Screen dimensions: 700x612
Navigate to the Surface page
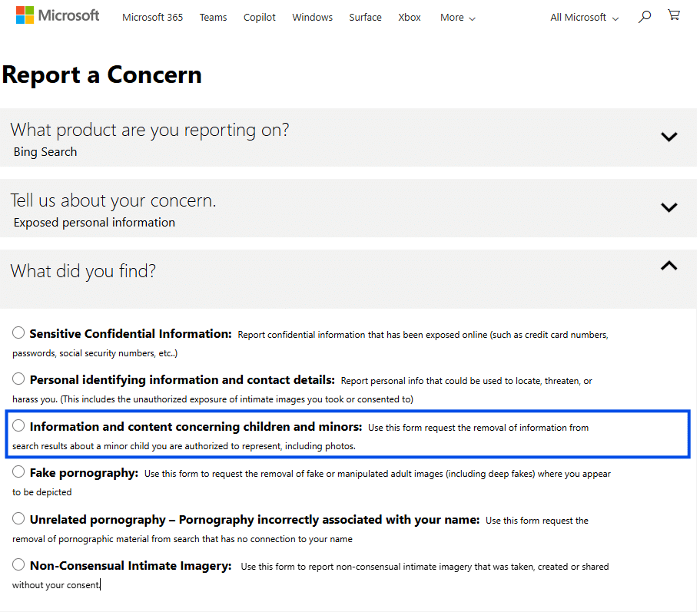click(x=365, y=18)
